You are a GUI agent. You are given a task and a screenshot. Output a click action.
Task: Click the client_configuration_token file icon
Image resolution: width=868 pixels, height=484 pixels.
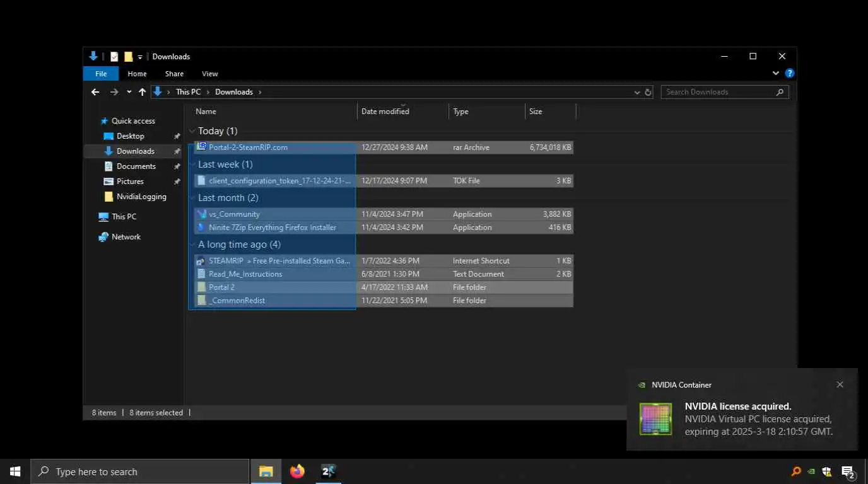click(x=202, y=181)
